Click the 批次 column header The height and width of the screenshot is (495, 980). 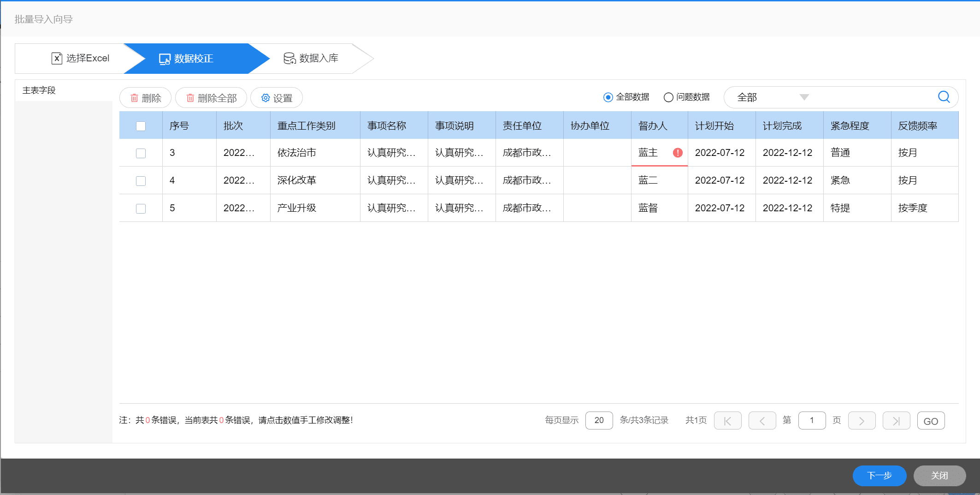click(243, 125)
